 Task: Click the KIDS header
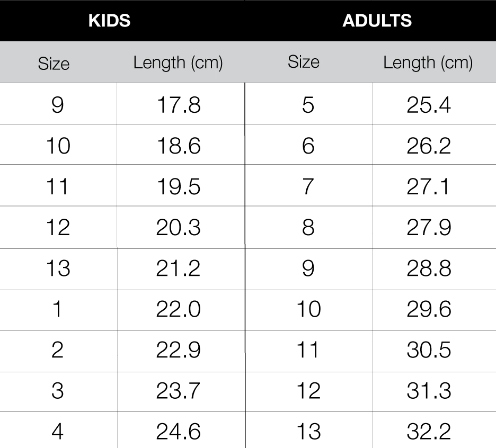pos(109,21)
